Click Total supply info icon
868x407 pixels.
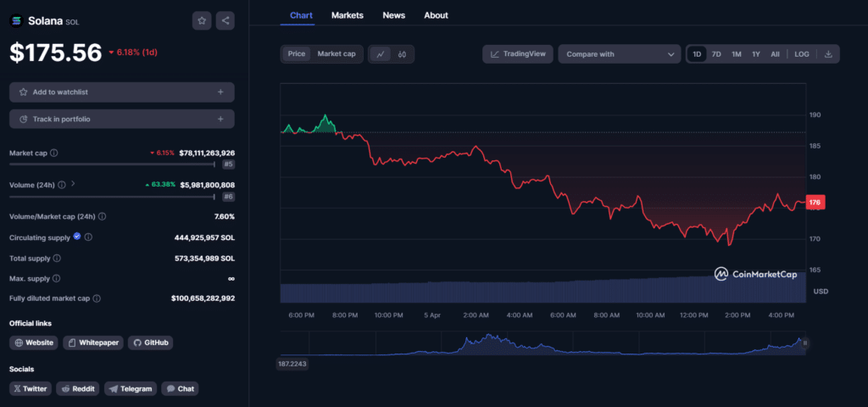(57, 258)
